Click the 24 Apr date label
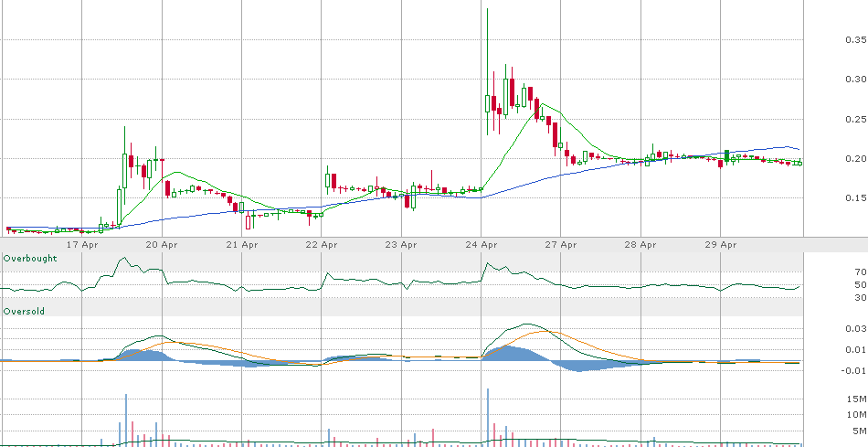868x447 pixels. coord(481,244)
